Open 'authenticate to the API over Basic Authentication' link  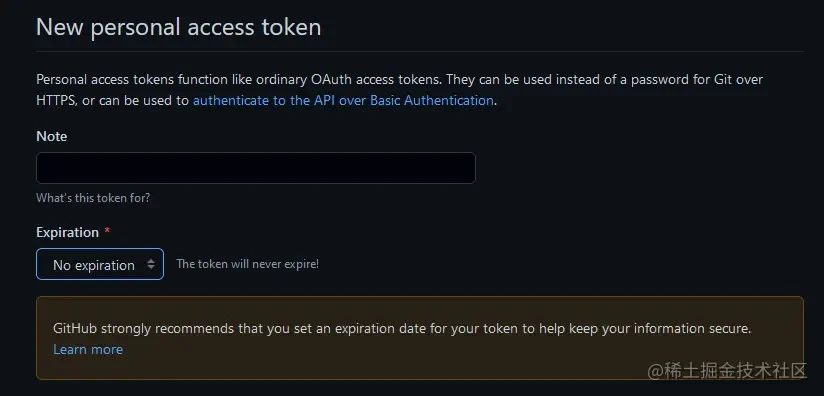343,100
